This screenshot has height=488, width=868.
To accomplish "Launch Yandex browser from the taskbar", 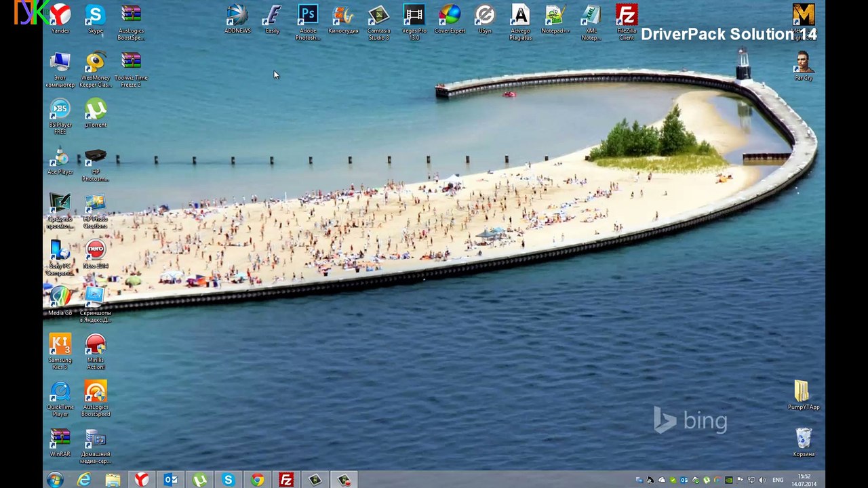I will (x=141, y=480).
